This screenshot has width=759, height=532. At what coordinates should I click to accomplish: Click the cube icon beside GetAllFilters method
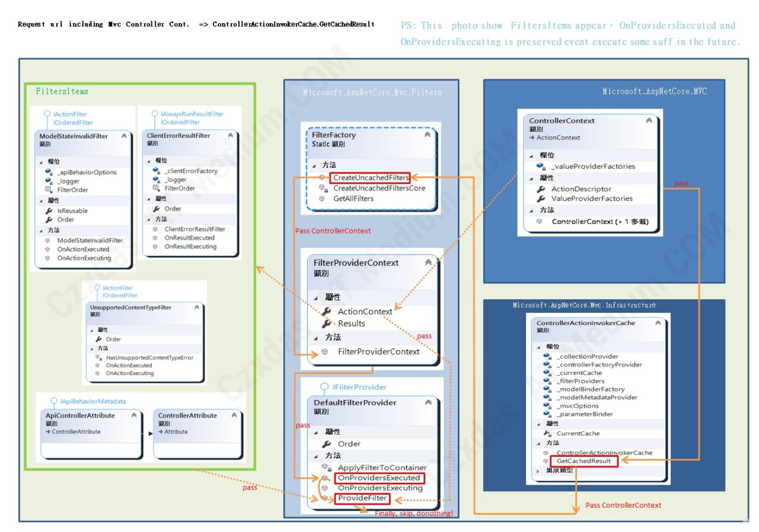coord(322,198)
